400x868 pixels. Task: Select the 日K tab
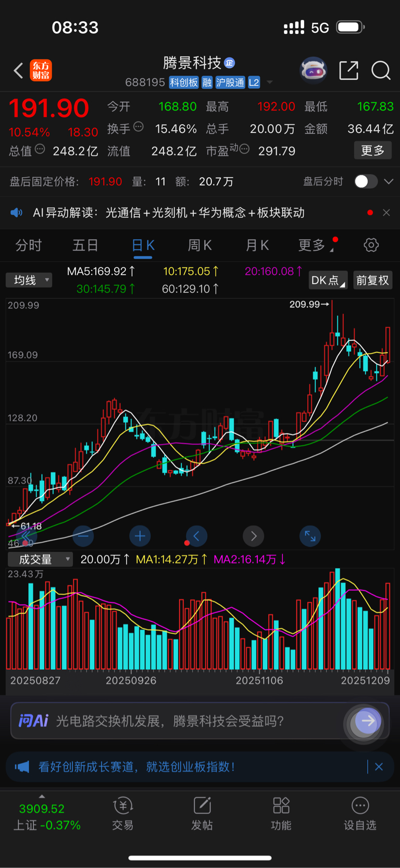(143, 246)
